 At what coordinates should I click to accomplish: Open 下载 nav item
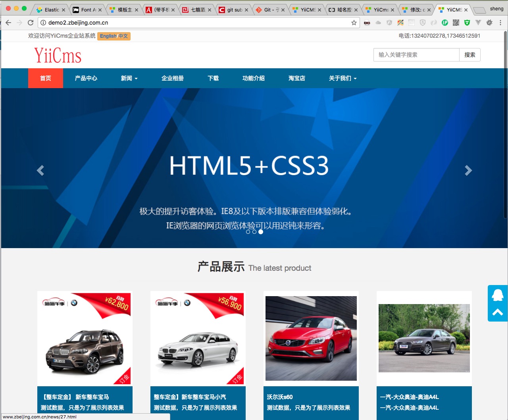pyautogui.click(x=213, y=78)
